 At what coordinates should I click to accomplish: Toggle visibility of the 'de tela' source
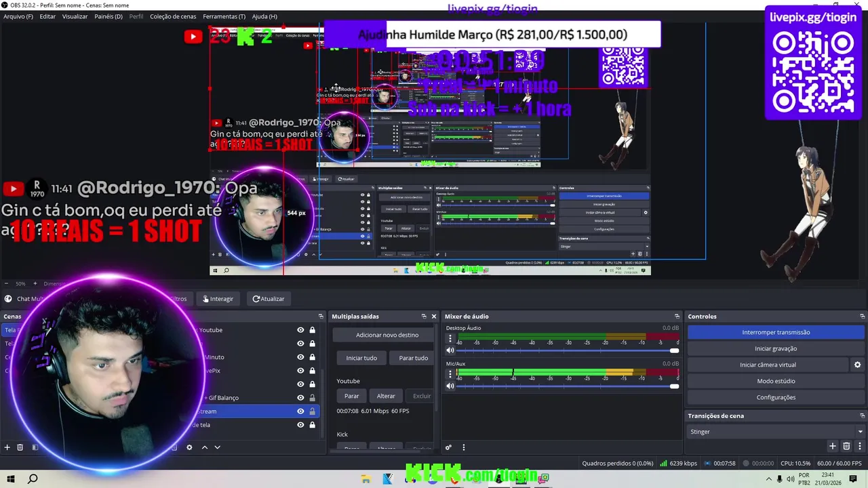pos(300,425)
